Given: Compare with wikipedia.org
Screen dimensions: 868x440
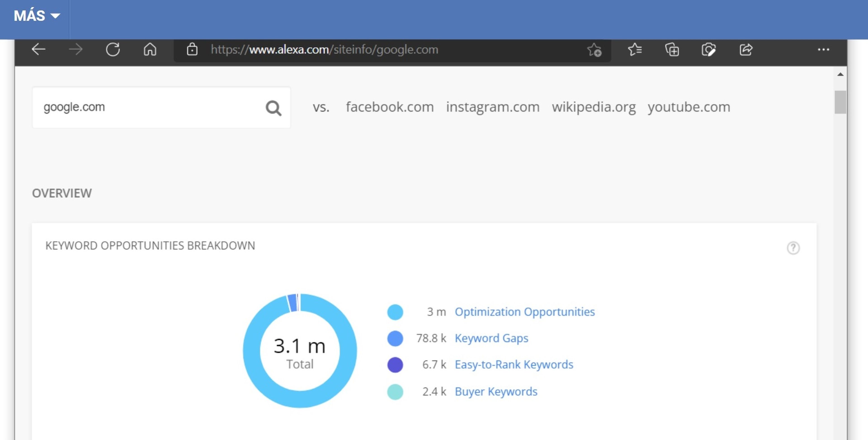Looking at the screenshot, I should [x=593, y=107].
